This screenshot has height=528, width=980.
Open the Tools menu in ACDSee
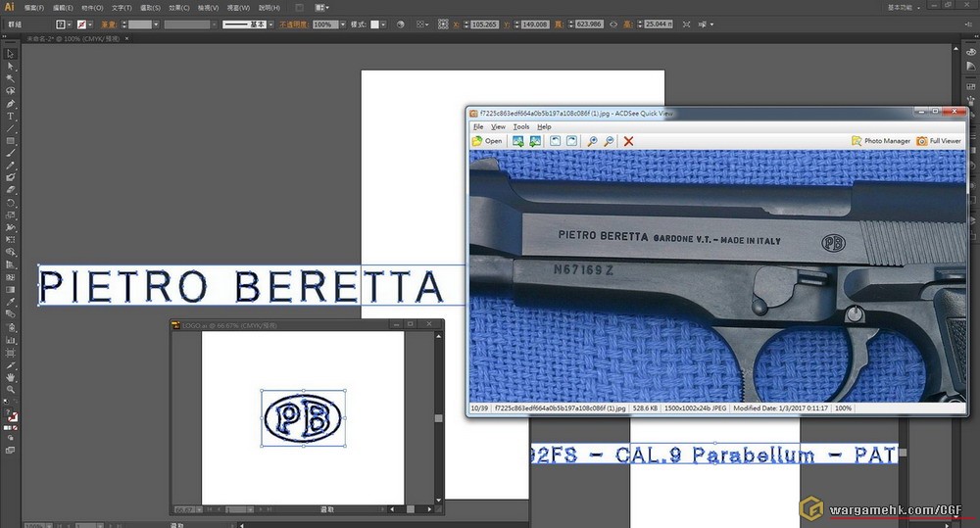pyautogui.click(x=520, y=126)
